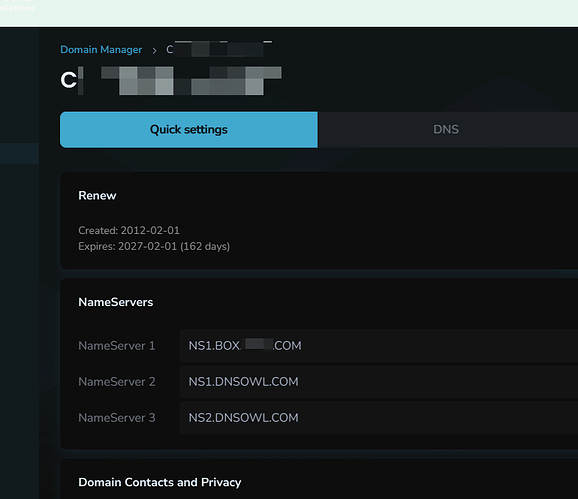The height and width of the screenshot is (499, 578).
Task: Click the NS1.DNSOWL.COM NameServer 2 field
Action: (379, 382)
